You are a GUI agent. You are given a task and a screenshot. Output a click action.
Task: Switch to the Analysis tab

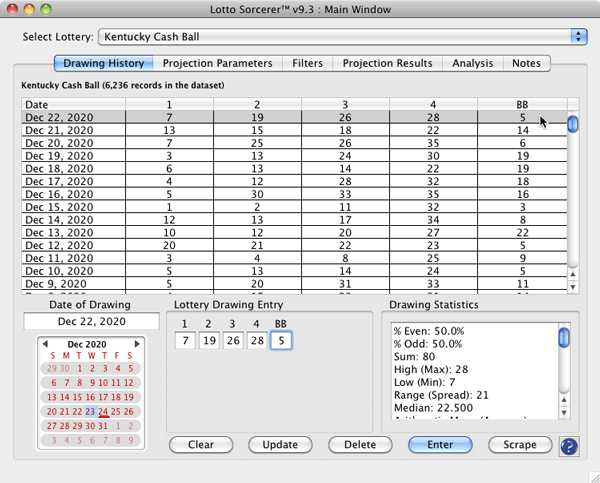click(472, 63)
